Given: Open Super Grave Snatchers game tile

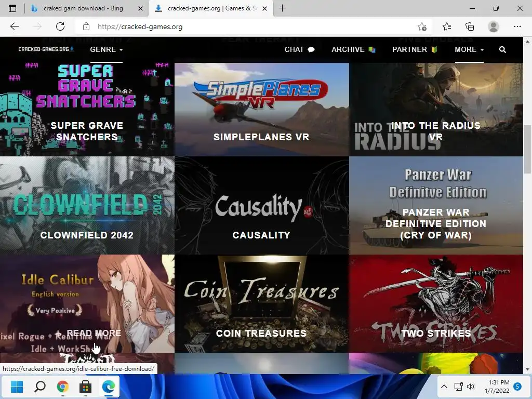Looking at the screenshot, I should (x=87, y=110).
